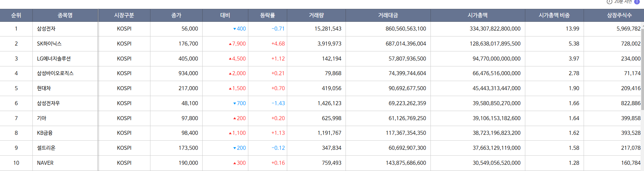644x171 pixels.
Task: Click market cap 128,638,017,895,500
Action: [495, 44]
